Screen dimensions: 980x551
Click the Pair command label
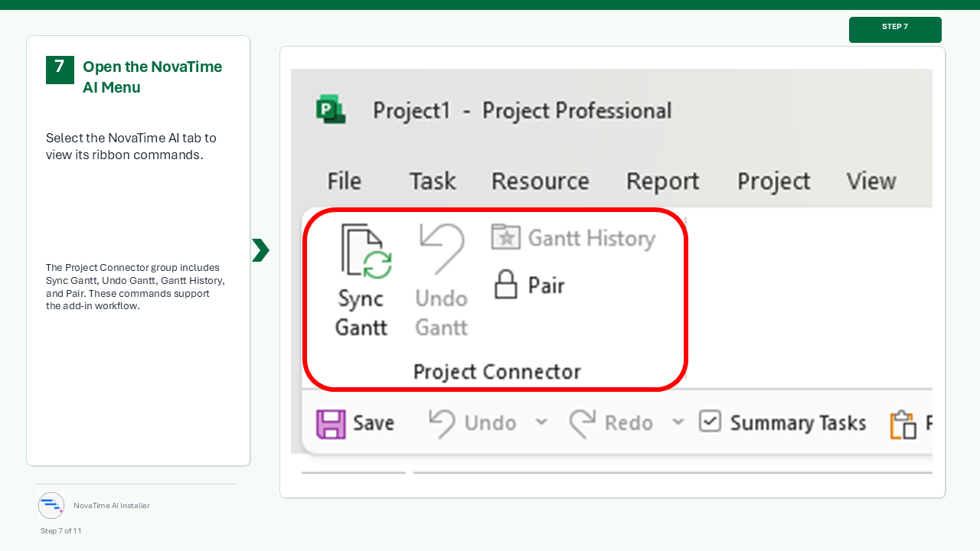(x=546, y=285)
